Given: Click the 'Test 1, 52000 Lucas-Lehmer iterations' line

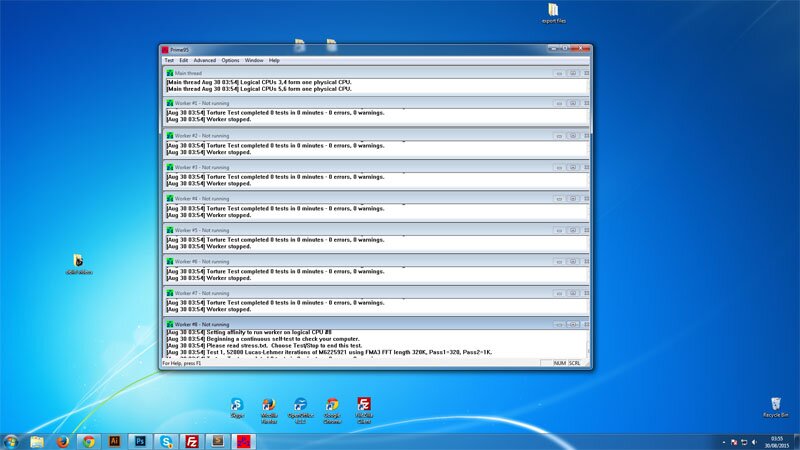Looking at the screenshot, I should tap(329, 352).
